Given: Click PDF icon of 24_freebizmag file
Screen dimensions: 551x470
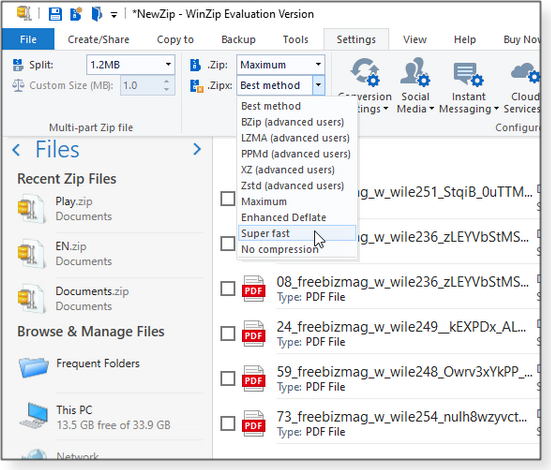Looking at the screenshot, I should point(253,334).
